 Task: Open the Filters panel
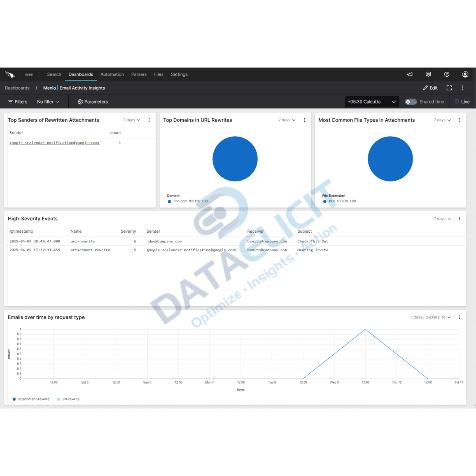[x=17, y=101]
